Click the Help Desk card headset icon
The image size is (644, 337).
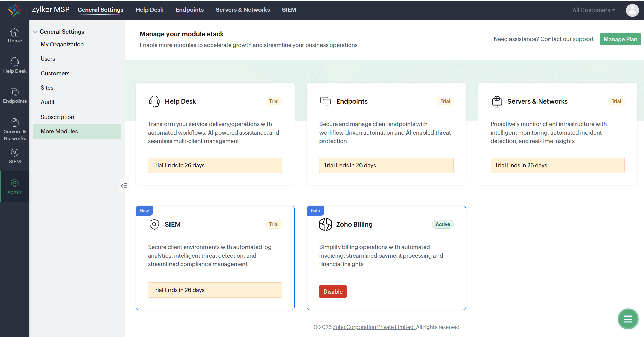[x=154, y=101]
